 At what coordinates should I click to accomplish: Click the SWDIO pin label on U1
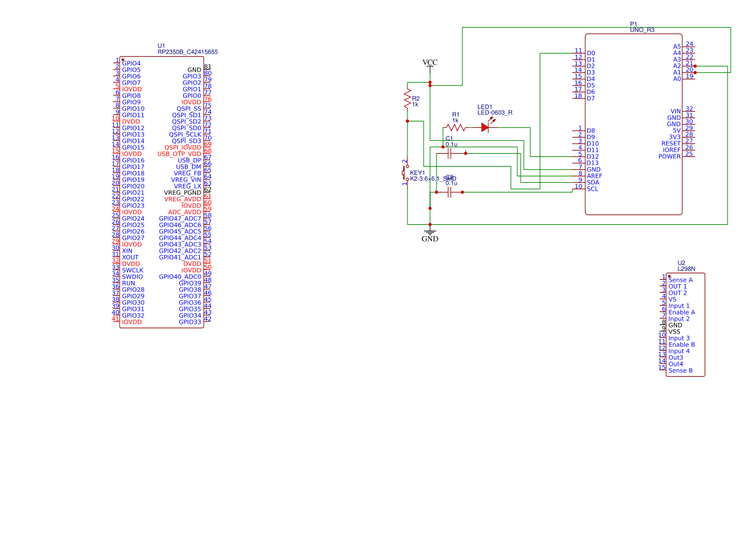click(x=133, y=277)
